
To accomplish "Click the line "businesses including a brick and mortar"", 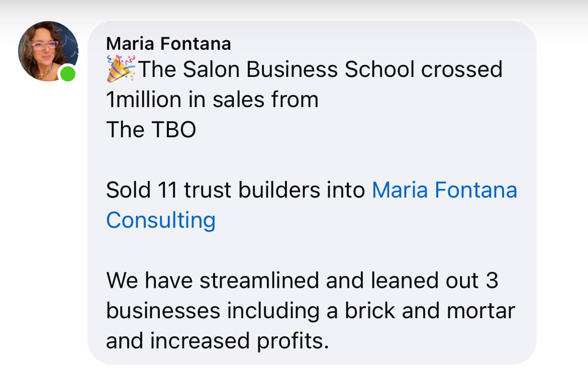I will [x=311, y=311].
